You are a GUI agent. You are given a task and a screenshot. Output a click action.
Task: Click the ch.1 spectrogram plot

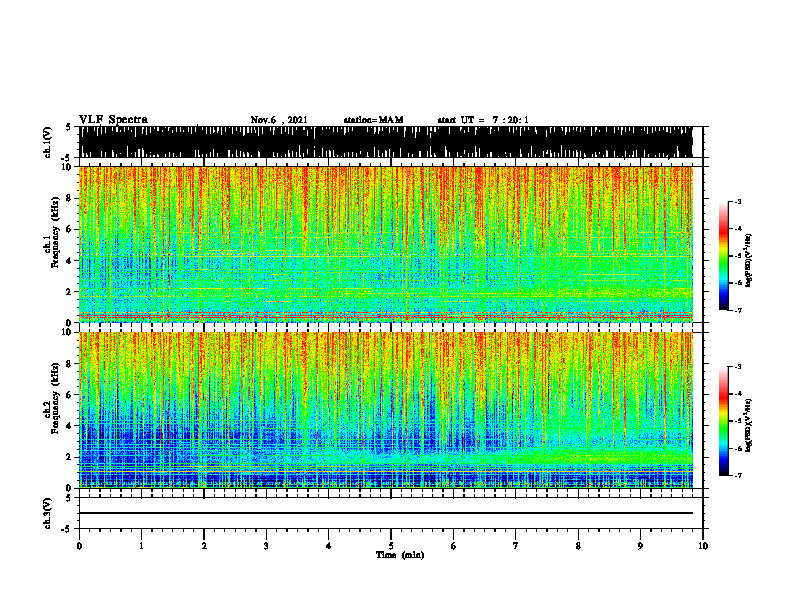(x=386, y=244)
